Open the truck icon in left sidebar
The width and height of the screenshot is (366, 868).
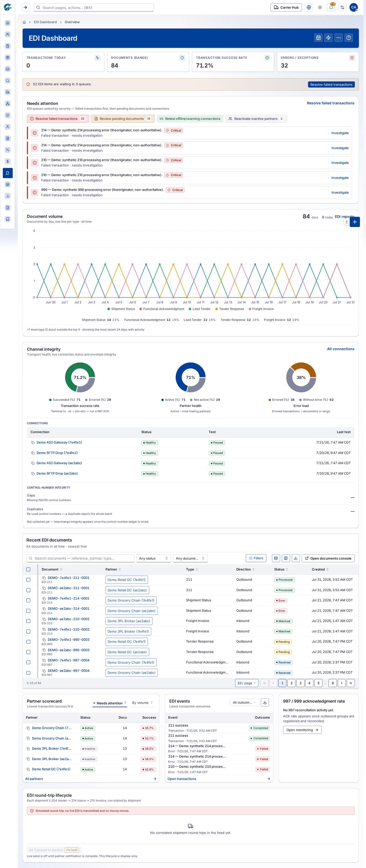pos(8,92)
